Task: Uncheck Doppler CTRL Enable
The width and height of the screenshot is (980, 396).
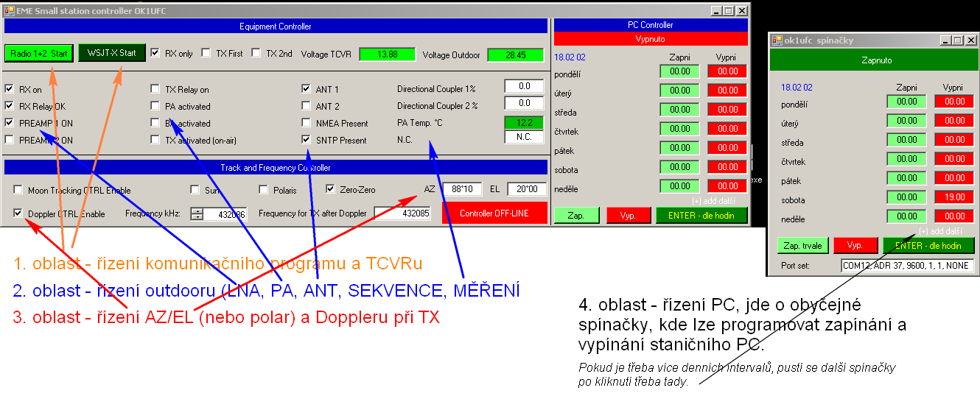Action: (x=18, y=213)
